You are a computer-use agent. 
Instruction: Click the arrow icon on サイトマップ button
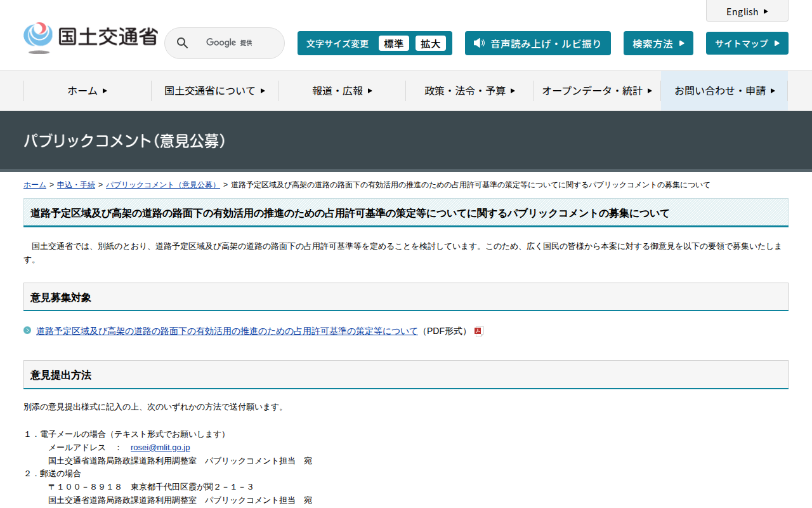pyautogui.click(x=776, y=43)
